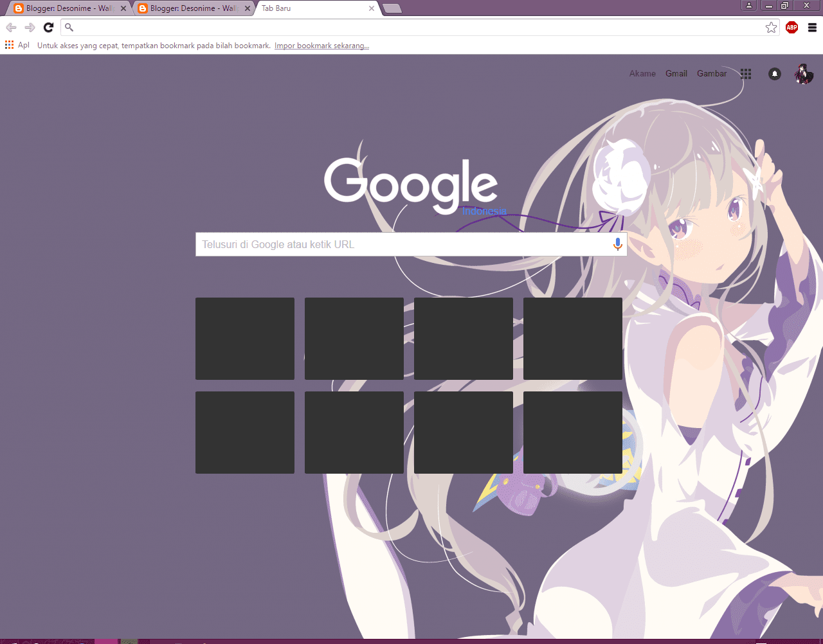Go back using the back arrow
This screenshot has width=823, height=644.
click(11, 27)
